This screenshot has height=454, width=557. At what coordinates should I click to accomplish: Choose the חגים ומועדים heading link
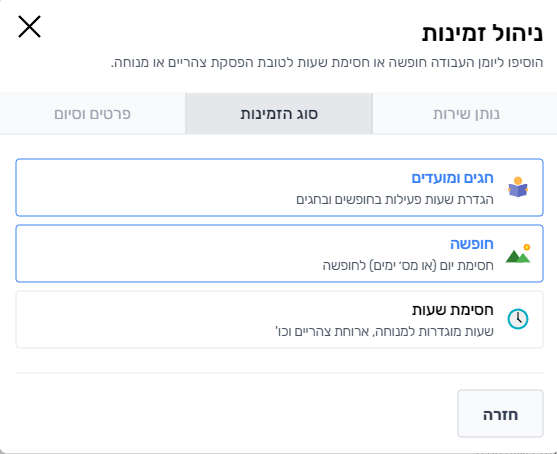(x=452, y=178)
